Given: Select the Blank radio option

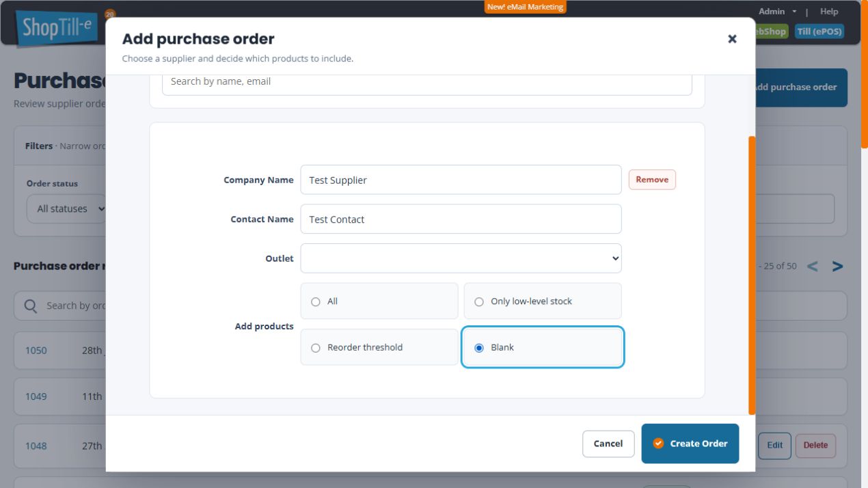Looking at the screenshot, I should click(x=543, y=347).
